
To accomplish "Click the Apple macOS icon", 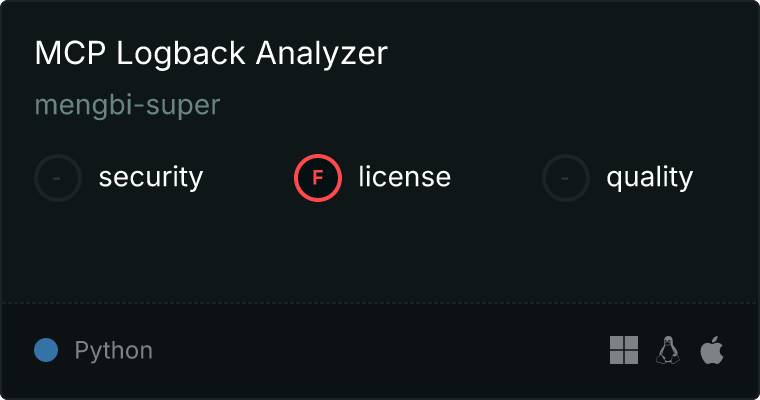I will point(712,350).
